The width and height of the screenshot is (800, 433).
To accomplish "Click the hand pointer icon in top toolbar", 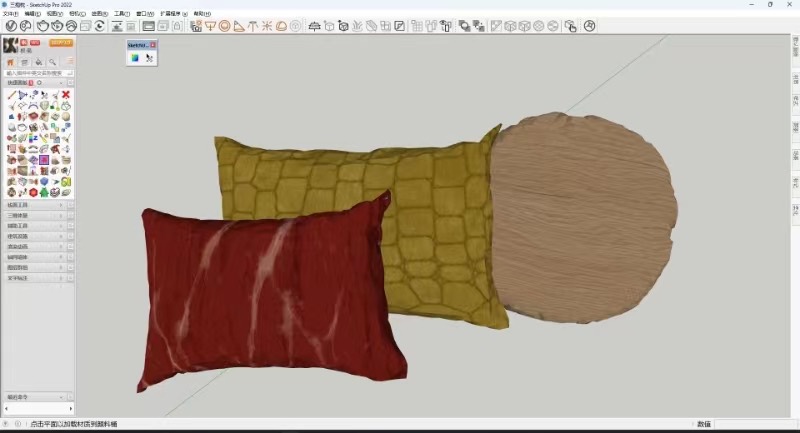I will (570, 26).
